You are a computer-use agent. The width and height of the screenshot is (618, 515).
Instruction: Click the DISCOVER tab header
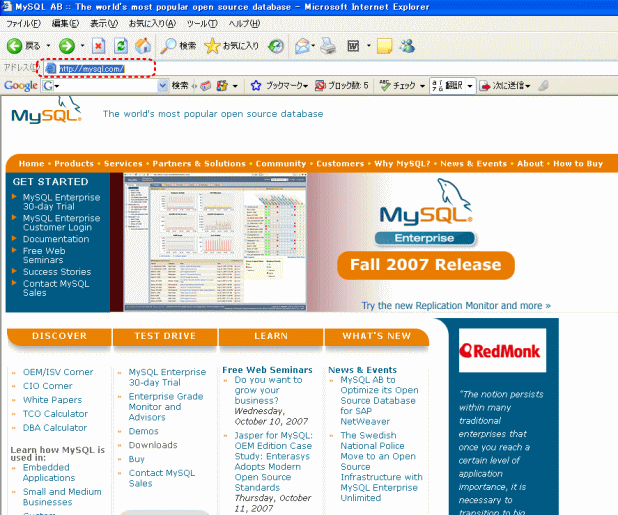click(x=60, y=336)
